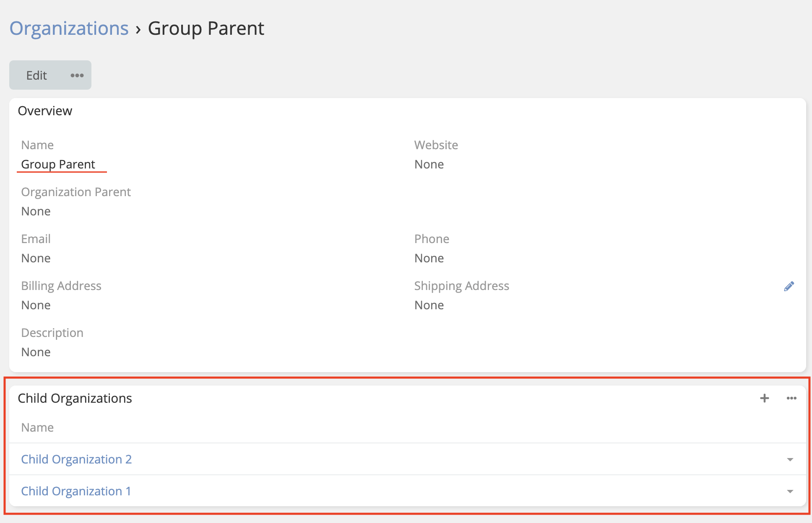Open Child Organization 2 link
This screenshot has width=812, height=523.
(x=76, y=459)
